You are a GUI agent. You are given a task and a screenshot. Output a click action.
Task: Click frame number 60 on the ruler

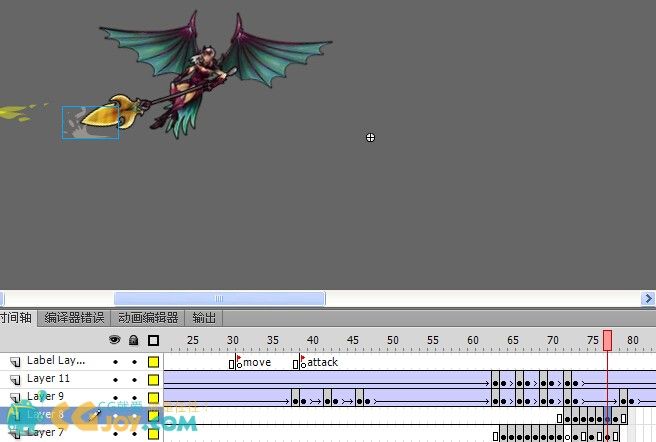[473, 340]
